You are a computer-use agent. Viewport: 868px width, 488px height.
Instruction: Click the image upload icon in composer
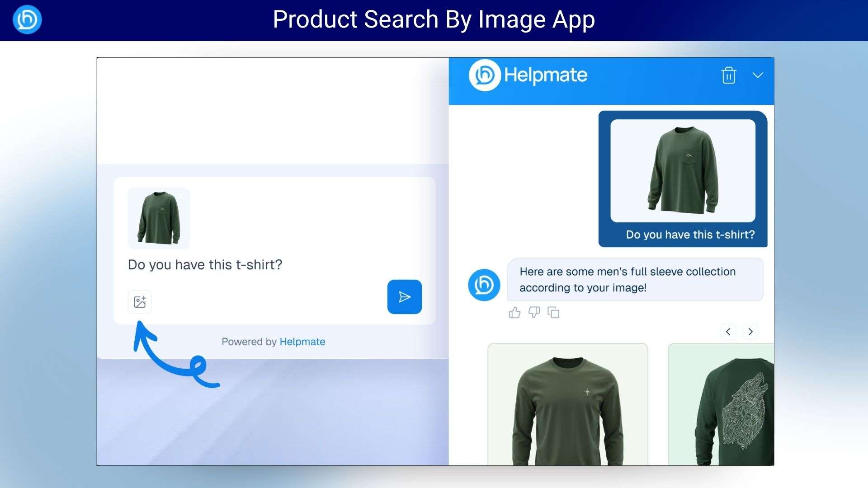140,302
